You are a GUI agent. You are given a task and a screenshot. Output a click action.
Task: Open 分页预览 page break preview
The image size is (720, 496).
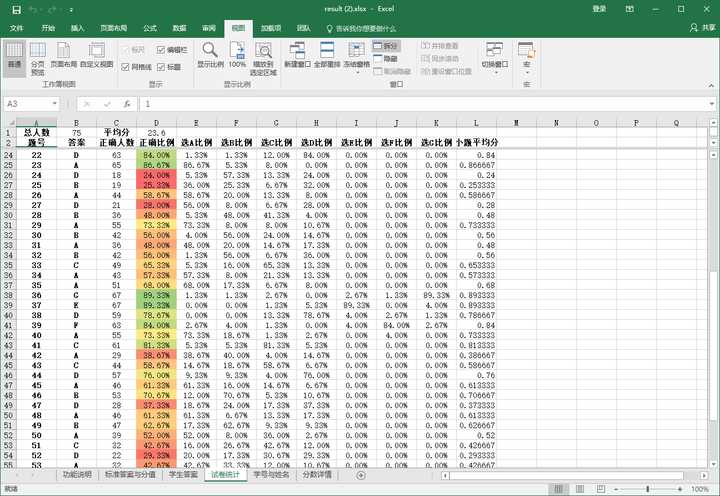click(x=38, y=58)
